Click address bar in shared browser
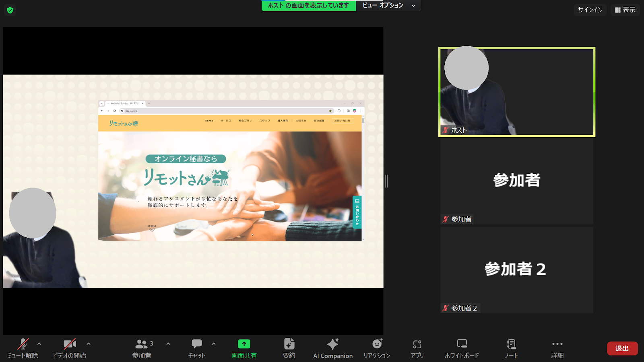 tap(227, 111)
